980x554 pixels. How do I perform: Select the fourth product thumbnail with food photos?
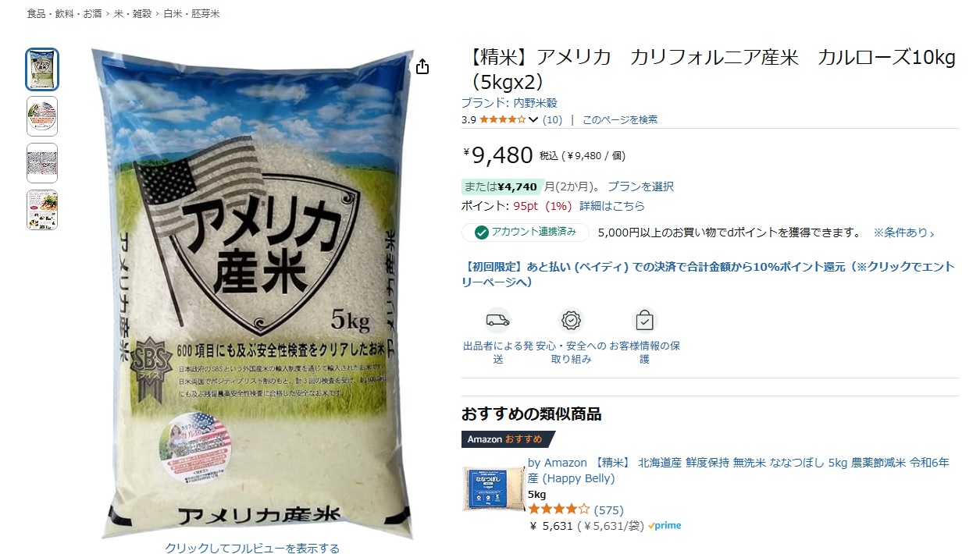point(42,210)
